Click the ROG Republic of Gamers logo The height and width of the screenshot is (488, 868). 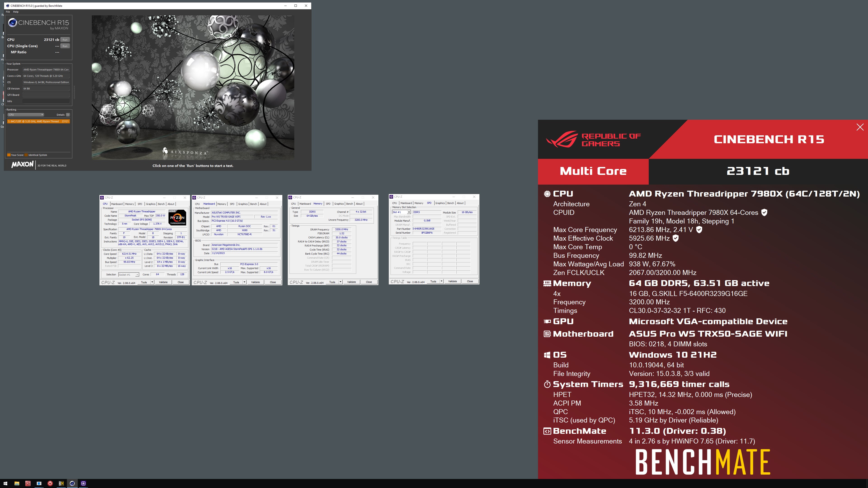tap(593, 139)
